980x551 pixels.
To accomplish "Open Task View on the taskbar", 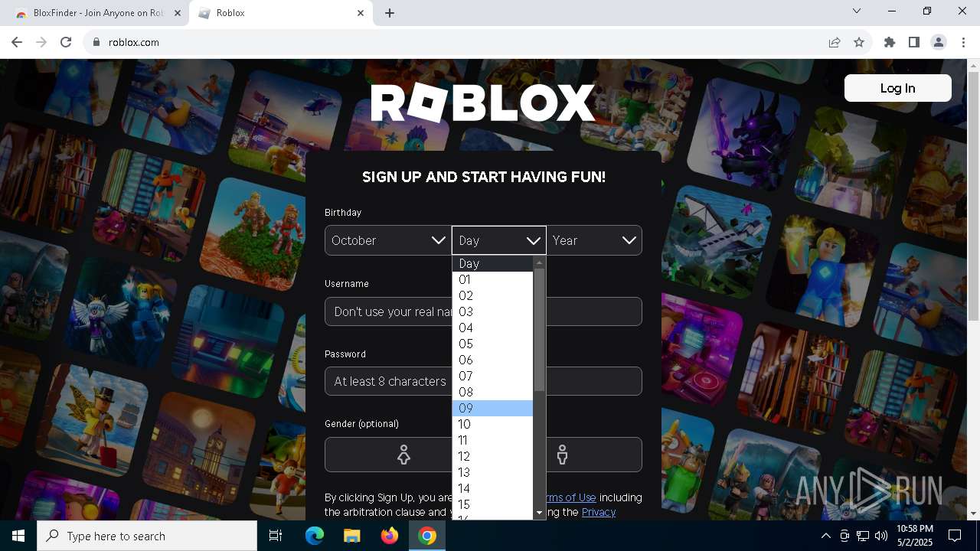I will coord(276,536).
